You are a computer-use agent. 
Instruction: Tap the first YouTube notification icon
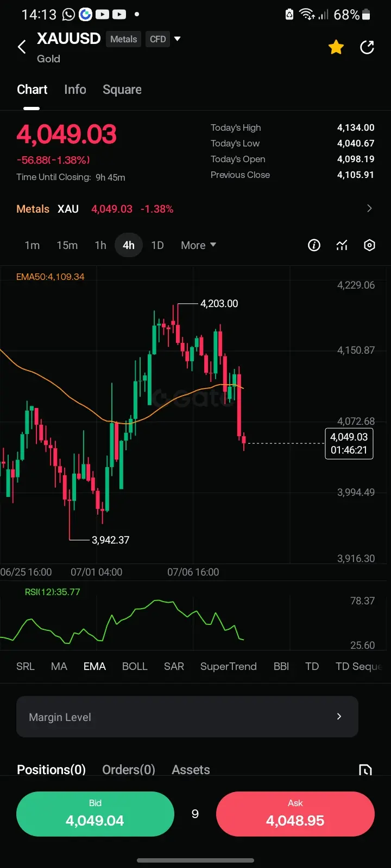tap(102, 15)
